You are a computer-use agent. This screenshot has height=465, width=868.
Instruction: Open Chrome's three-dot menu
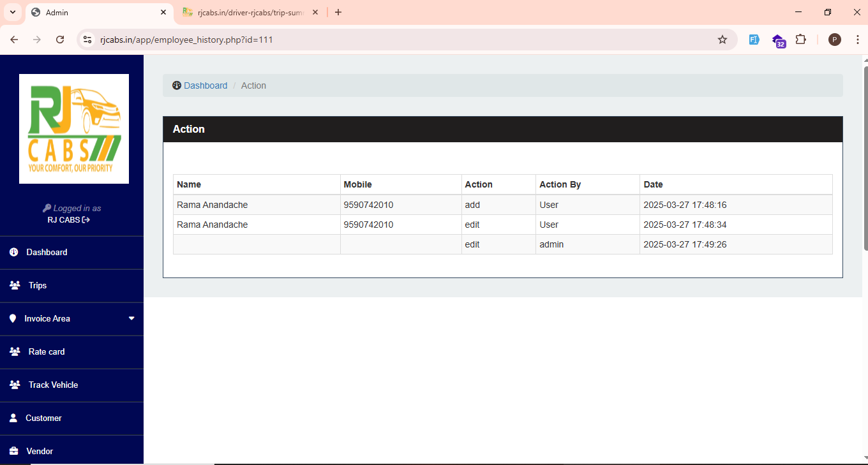tap(857, 40)
